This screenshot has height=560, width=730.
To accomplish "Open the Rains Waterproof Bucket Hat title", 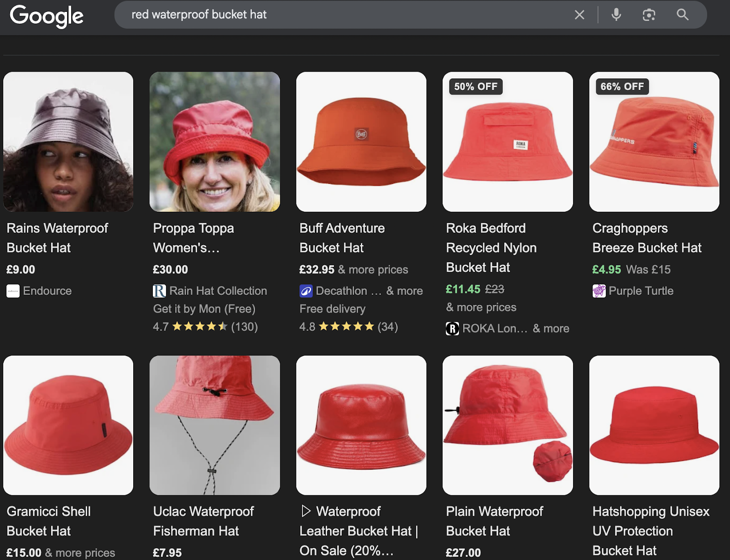I will [x=57, y=238].
